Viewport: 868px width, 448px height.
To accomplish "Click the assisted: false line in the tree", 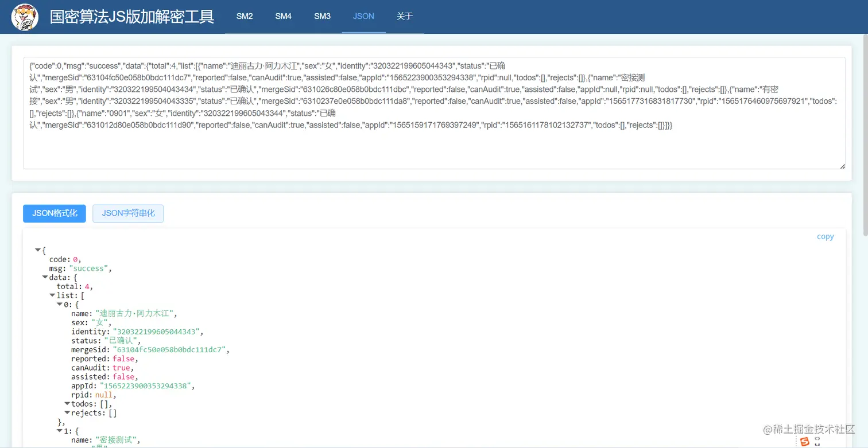I will click(x=104, y=377).
